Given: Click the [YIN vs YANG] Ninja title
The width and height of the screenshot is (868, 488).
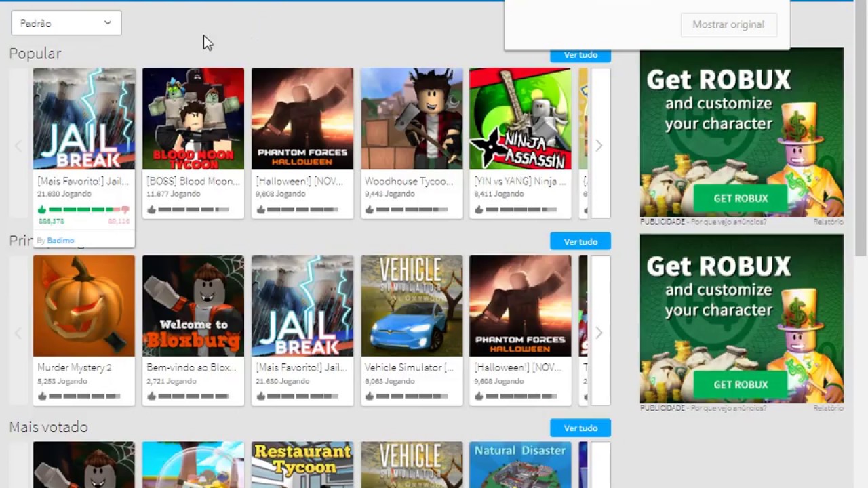Looking at the screenshot, I should coord(519,181).
